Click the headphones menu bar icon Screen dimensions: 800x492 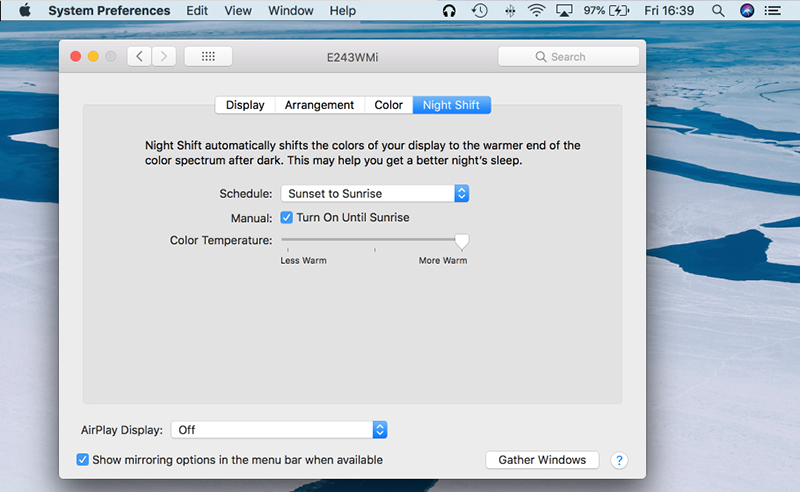click(449, 11)
